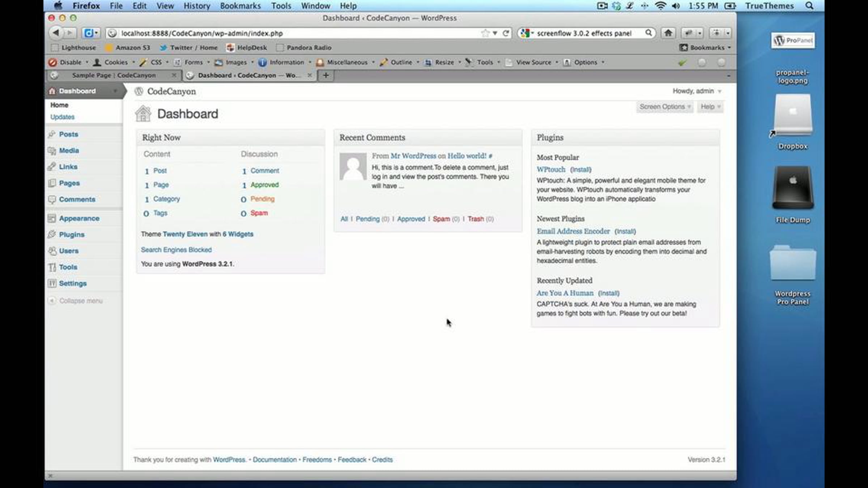868x488 pixels.
Task: Reload the page with the refresh icon
Action: pyautogui.click(x=506, y=33)
